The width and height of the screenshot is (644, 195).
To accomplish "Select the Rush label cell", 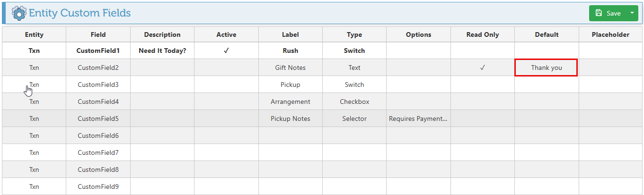I will point(290,51).
